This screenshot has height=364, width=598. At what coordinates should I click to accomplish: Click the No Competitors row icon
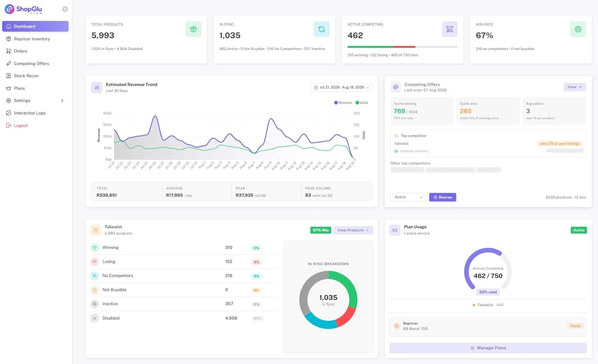[95, 276]
